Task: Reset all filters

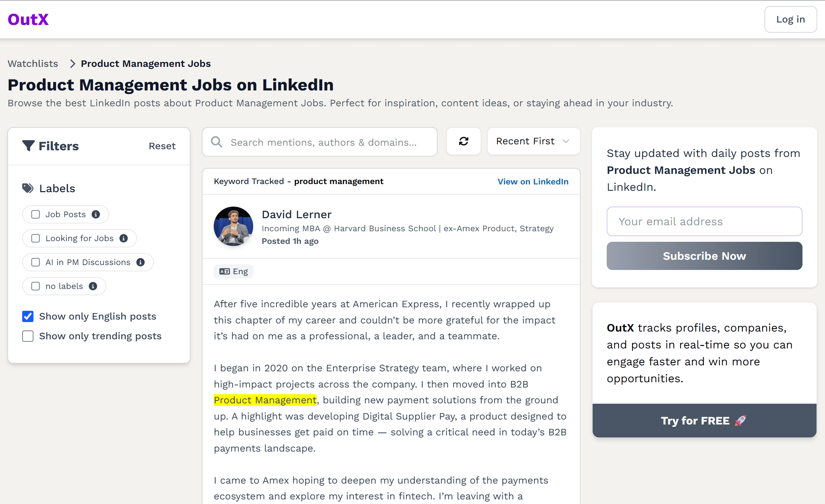Action: coord(162,146)
